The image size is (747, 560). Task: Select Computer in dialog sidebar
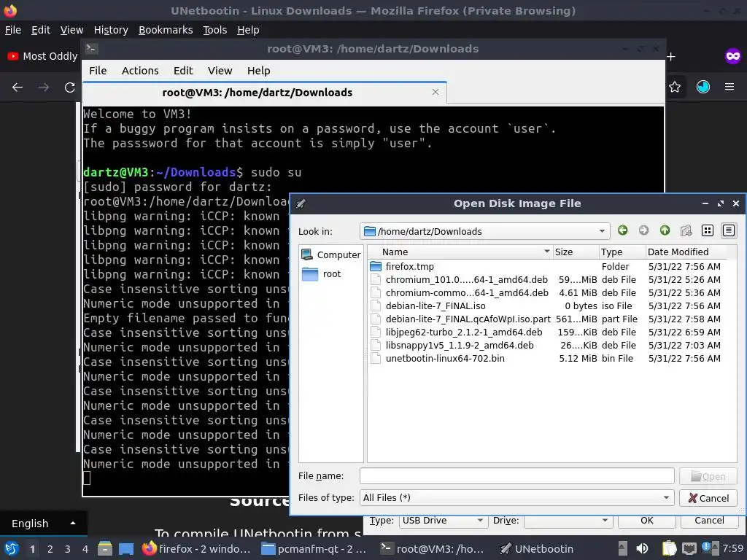331,254
